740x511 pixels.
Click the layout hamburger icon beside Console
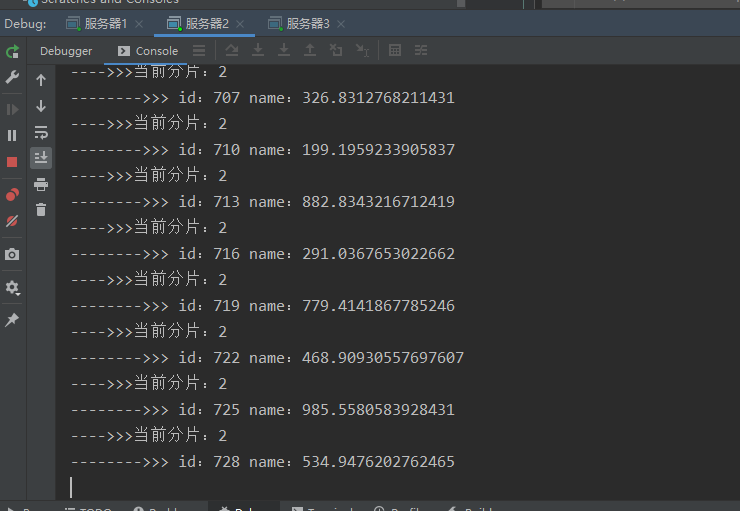tap(199, 50)
